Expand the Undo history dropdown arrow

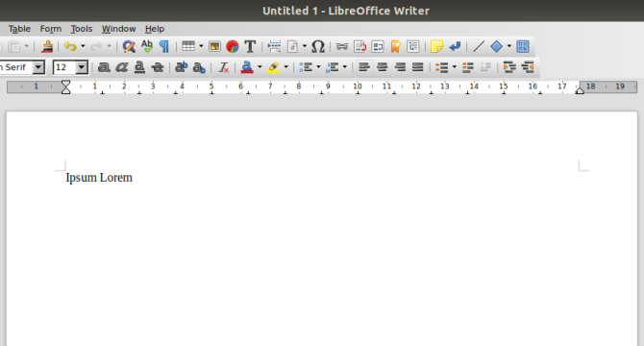[83, 46]
